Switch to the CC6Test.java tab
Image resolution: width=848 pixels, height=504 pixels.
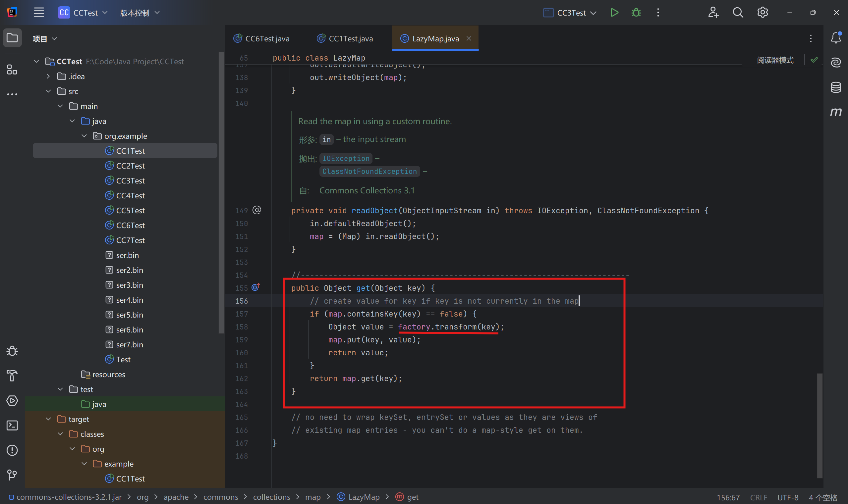coord(261,38)
